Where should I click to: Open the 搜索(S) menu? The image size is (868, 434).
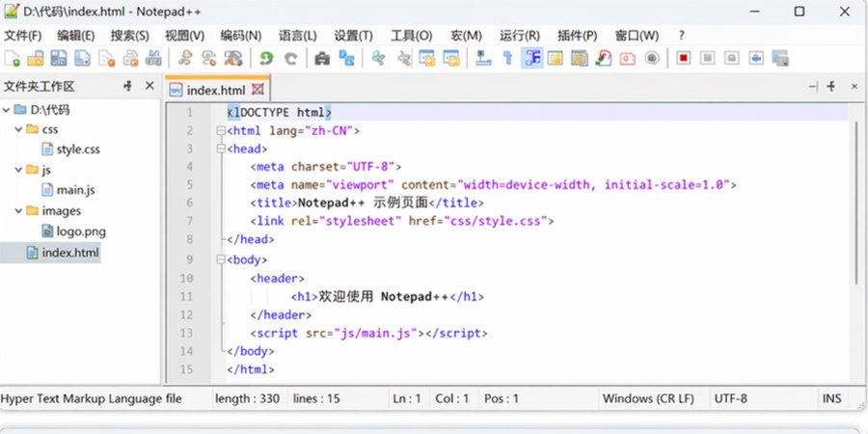pyautogui.click(x=129, y=36)
